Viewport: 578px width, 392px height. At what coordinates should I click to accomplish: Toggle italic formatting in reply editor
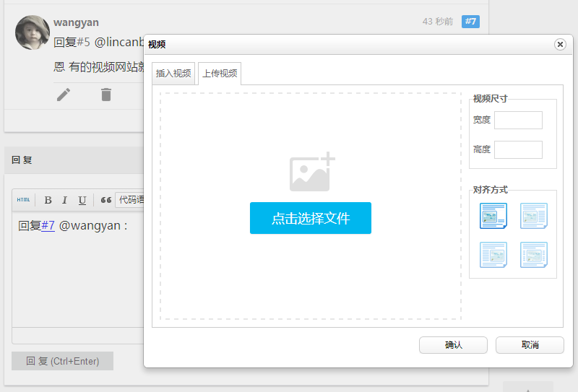[64, 200]
